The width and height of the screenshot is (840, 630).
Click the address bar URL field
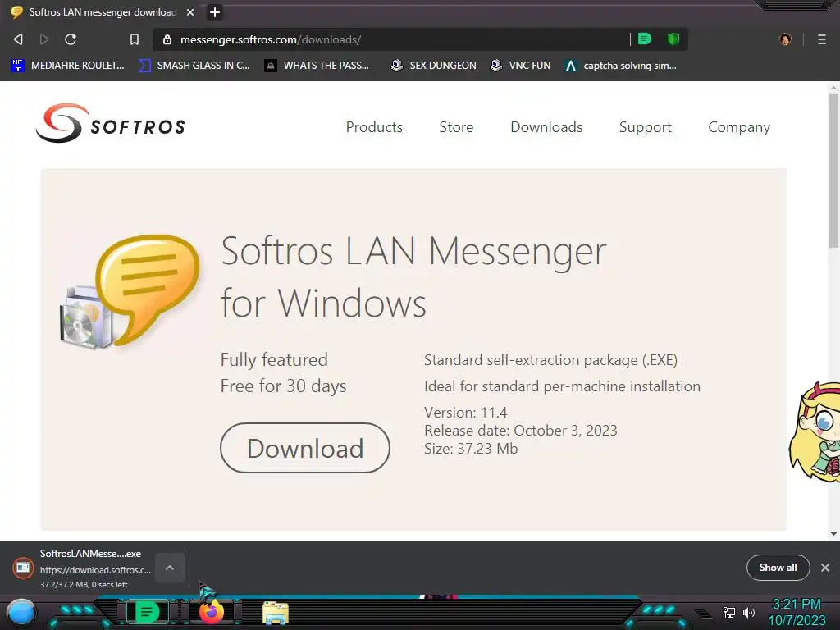click(391, 39)
